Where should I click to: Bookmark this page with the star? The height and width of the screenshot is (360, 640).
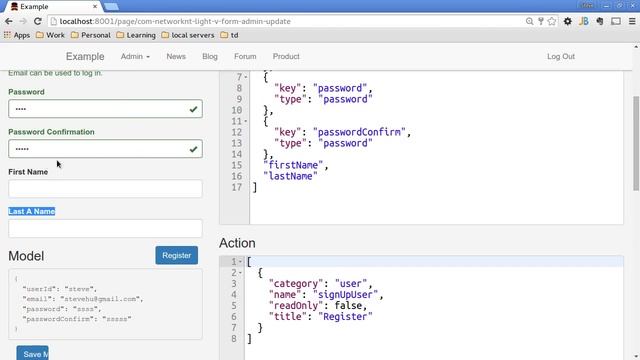[552, 21]
